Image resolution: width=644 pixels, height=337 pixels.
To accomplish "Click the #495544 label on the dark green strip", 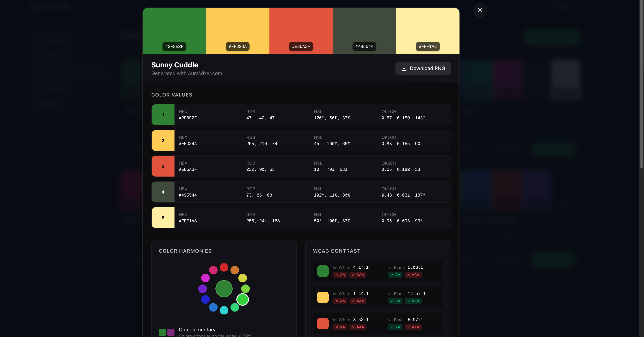I will tap(364, 46).
